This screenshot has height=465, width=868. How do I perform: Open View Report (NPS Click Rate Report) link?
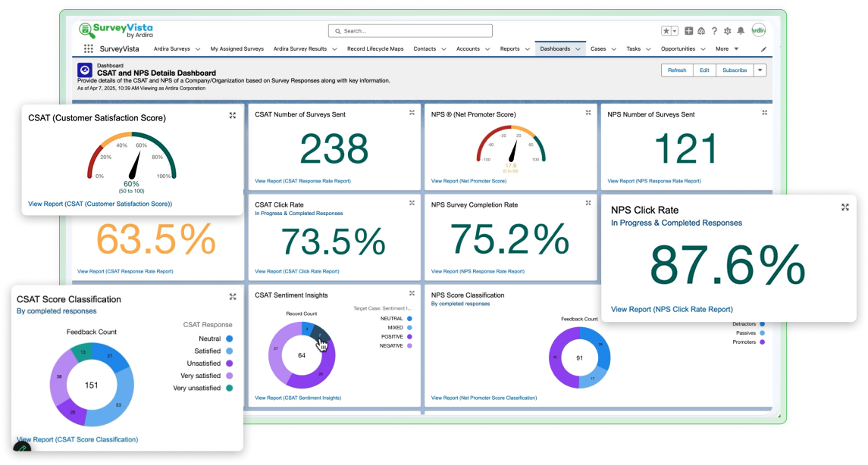tap(671, 309)
